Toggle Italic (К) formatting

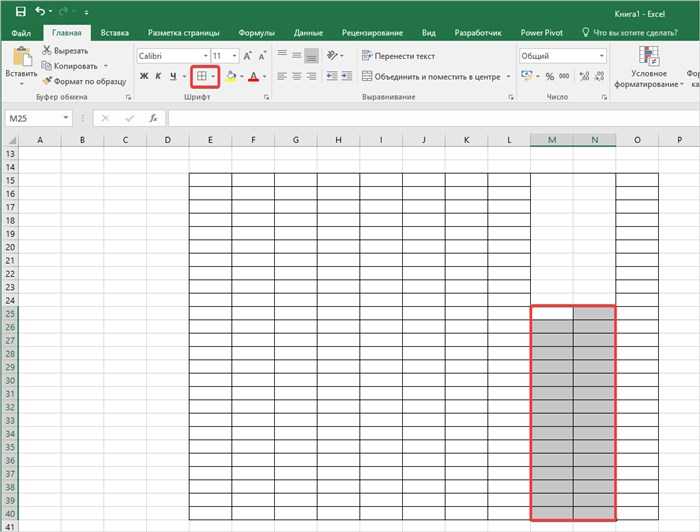tap(158, 76)
